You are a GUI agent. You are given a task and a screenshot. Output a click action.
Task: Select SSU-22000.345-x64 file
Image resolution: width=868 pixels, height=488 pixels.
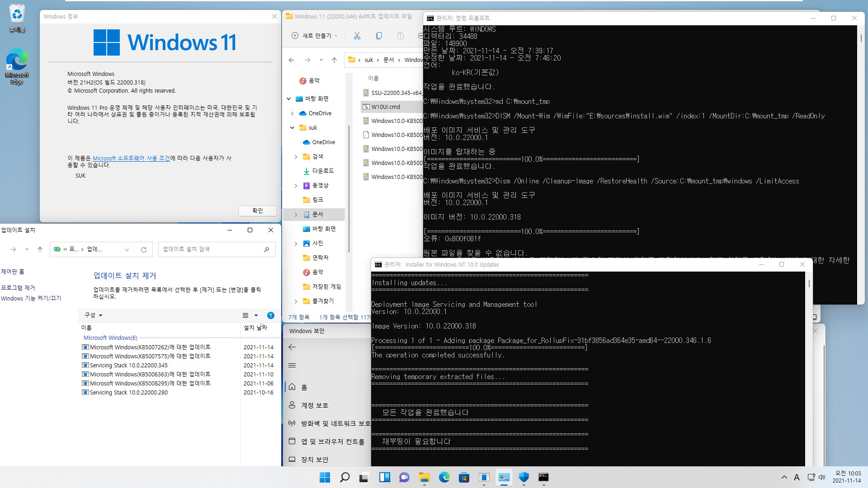[392, 93]
